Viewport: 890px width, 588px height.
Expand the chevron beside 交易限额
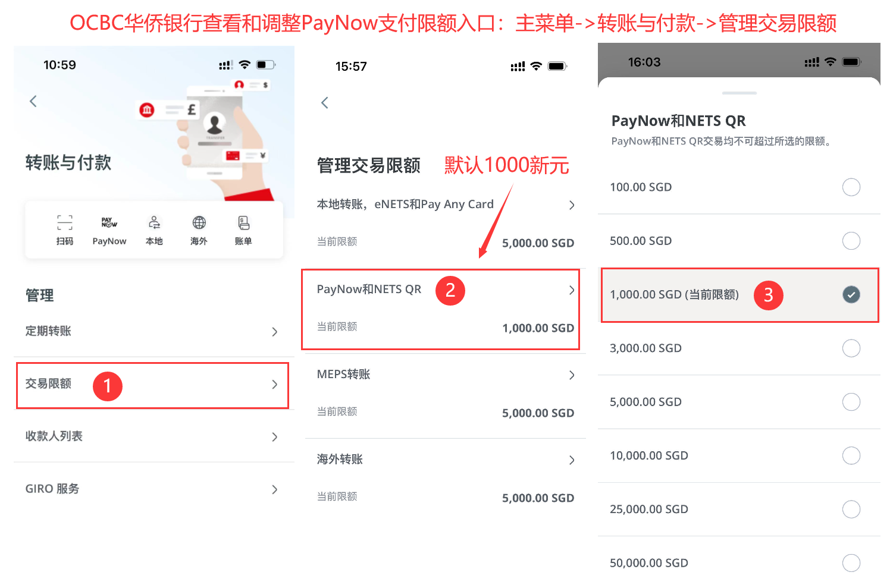tap(275, 384)
